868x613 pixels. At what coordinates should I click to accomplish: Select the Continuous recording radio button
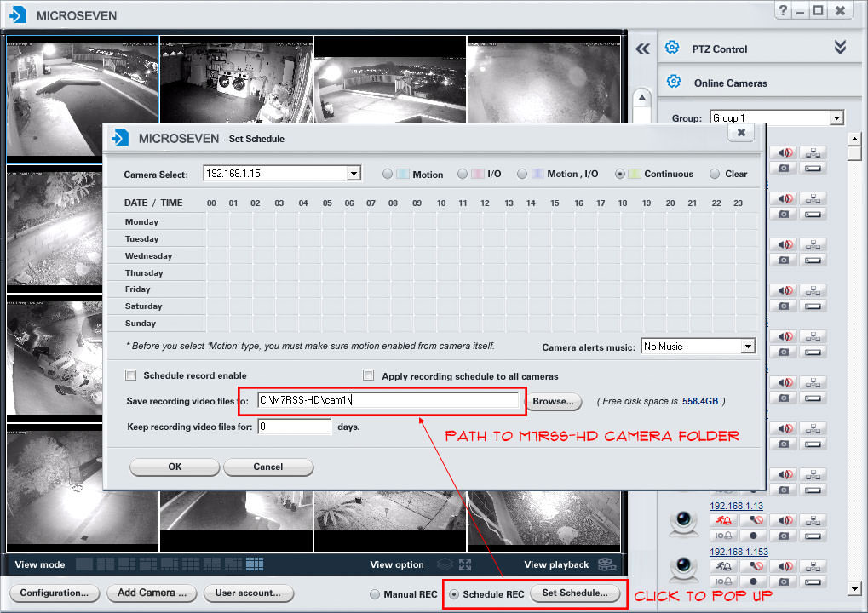click(620, 174)
